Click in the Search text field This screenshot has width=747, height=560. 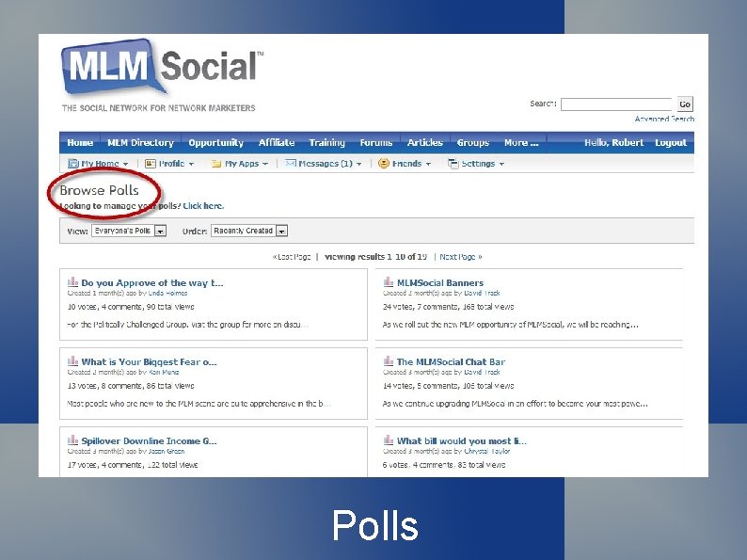pos(616,104)
